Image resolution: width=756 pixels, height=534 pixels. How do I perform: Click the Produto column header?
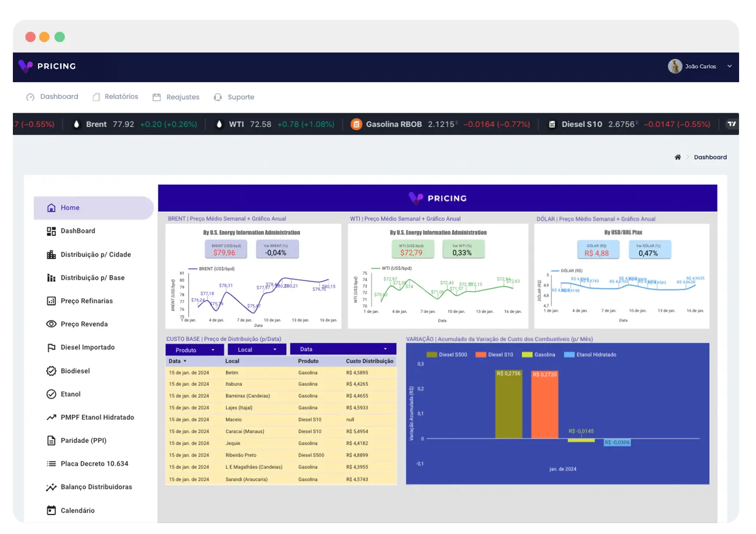pyautogui.click(x=308, y=361)
